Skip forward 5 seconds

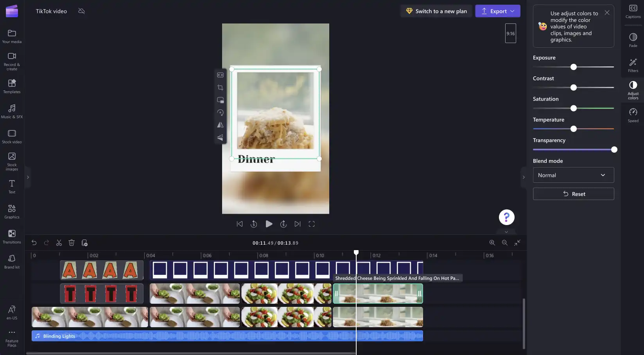pos(283,224)
